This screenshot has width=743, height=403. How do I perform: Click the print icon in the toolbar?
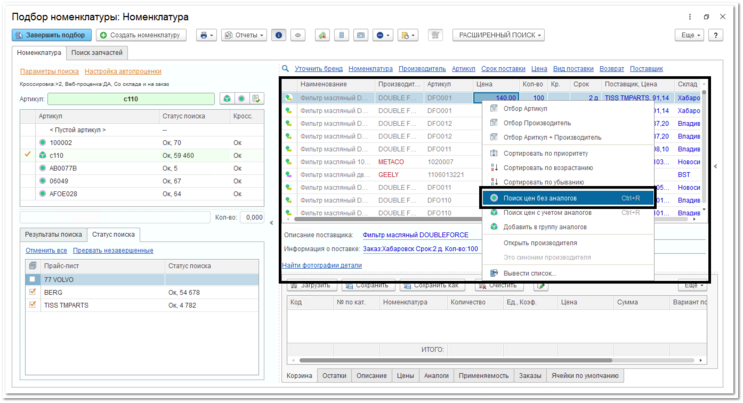[x=205, y=35]
